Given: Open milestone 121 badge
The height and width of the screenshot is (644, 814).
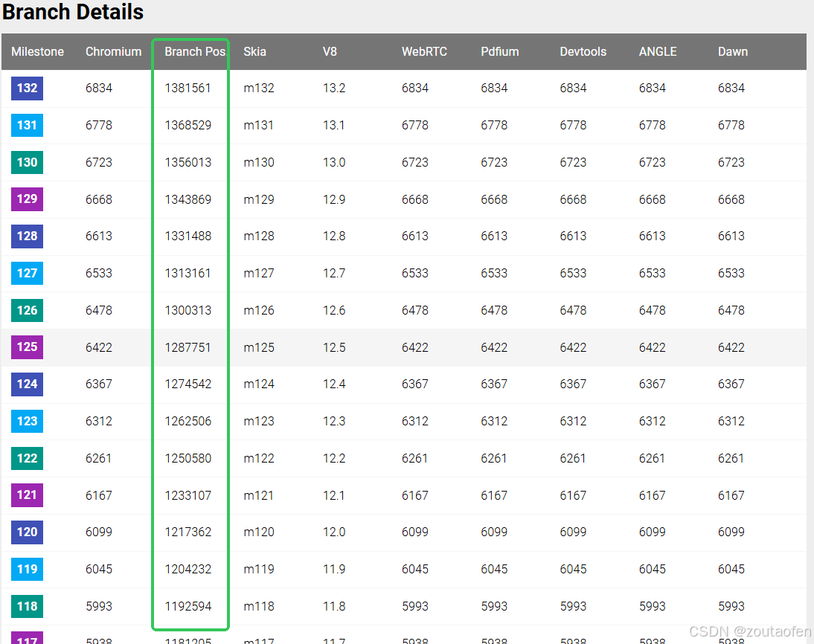Looking at the screenshot, I should [x=27, y=495].
